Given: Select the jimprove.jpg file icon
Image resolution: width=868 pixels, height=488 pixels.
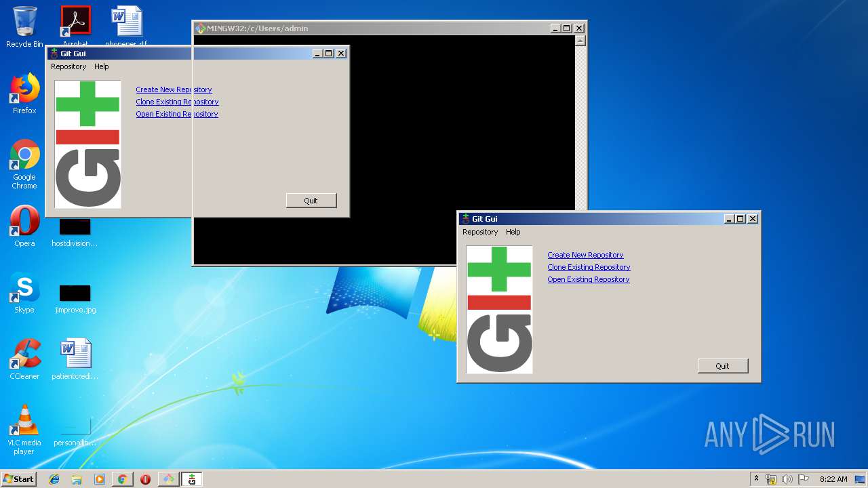Looking at the screenshot, I should (x=75, y=298).
